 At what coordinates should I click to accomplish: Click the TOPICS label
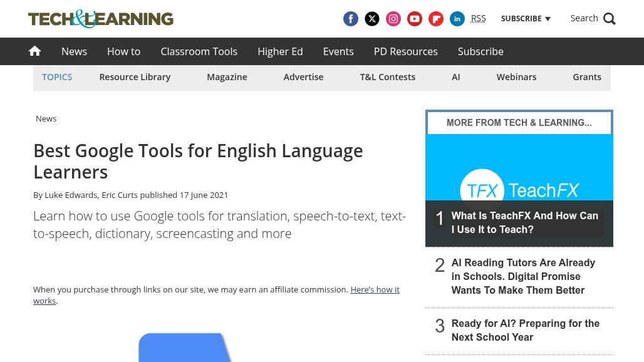57,77
